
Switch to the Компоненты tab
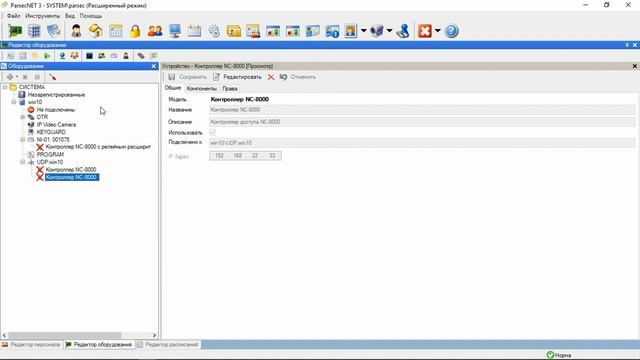202,89
